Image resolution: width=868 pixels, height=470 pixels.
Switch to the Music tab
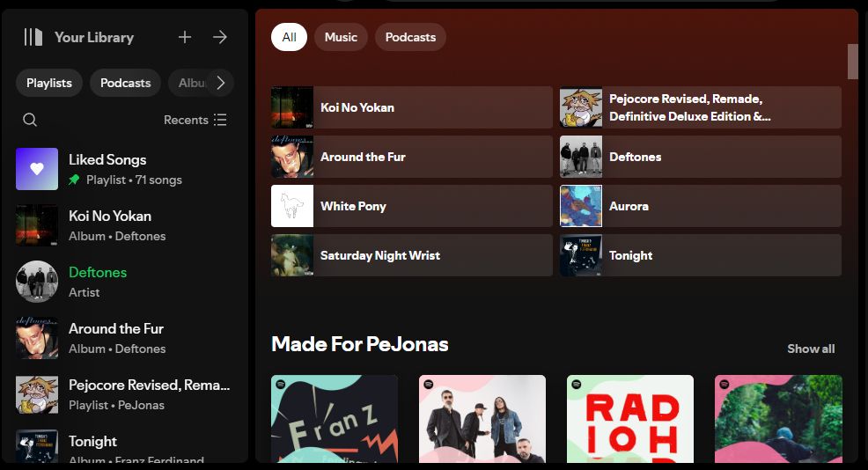(341, 37)
